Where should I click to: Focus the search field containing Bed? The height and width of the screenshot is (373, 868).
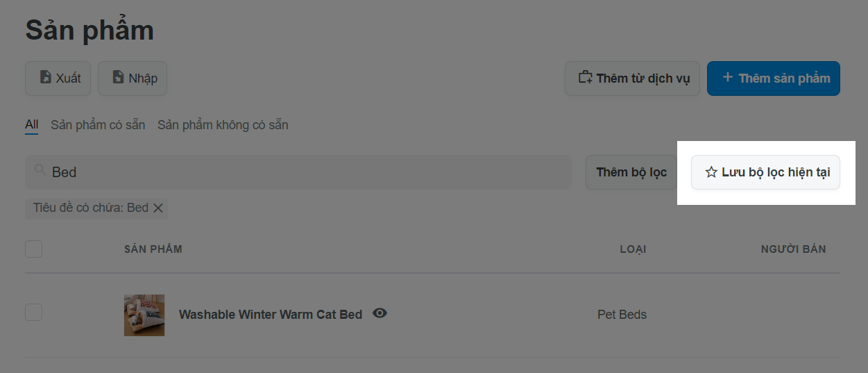[x=298, y=172]
